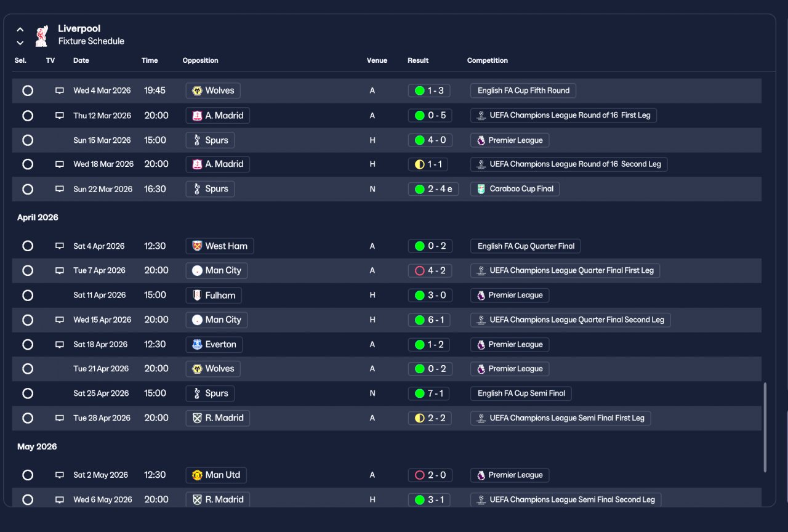The image size is (788, 532).
Task: Click the Opposition column header
Action: [x=200, y=60]
